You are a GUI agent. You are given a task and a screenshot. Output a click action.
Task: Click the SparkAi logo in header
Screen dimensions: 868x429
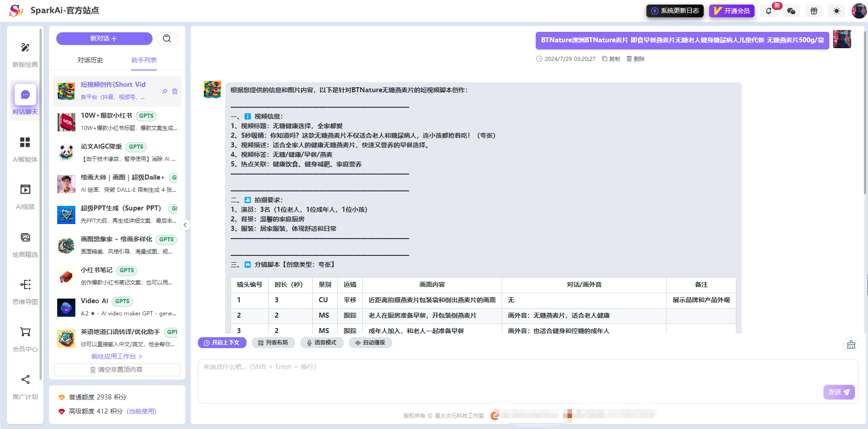pos(16,10)
